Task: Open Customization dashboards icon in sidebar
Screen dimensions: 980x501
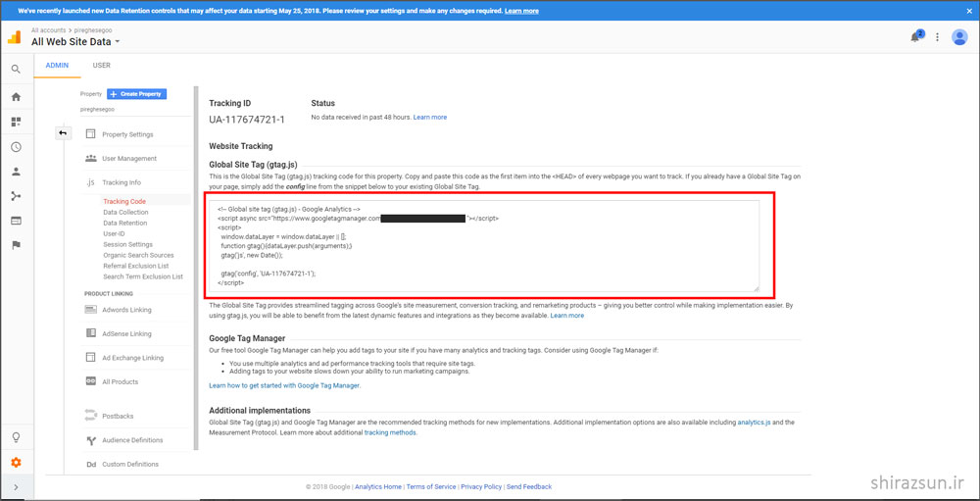Action: [17, 122]
